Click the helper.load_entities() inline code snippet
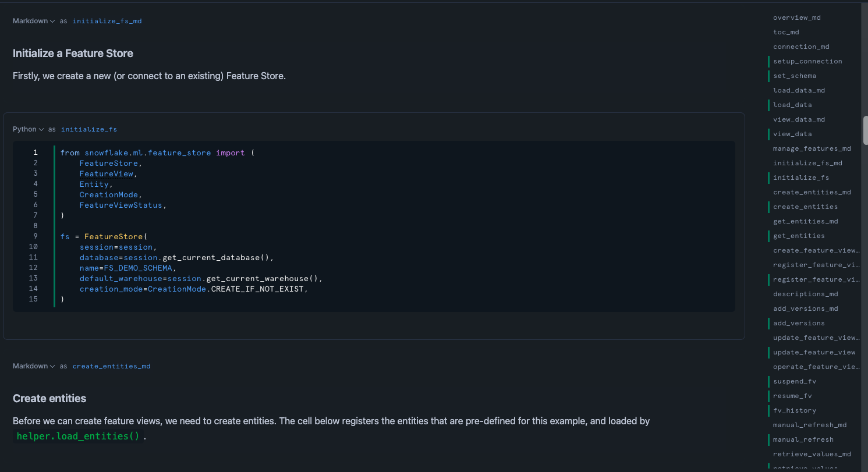Viewport: 868px width, 472px height. coord(77,436)
